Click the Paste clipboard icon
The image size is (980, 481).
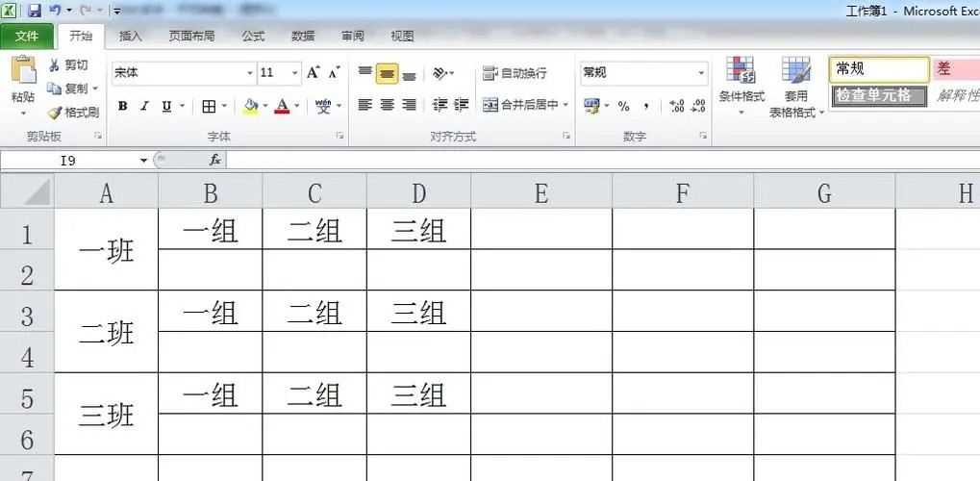point(24,70)
